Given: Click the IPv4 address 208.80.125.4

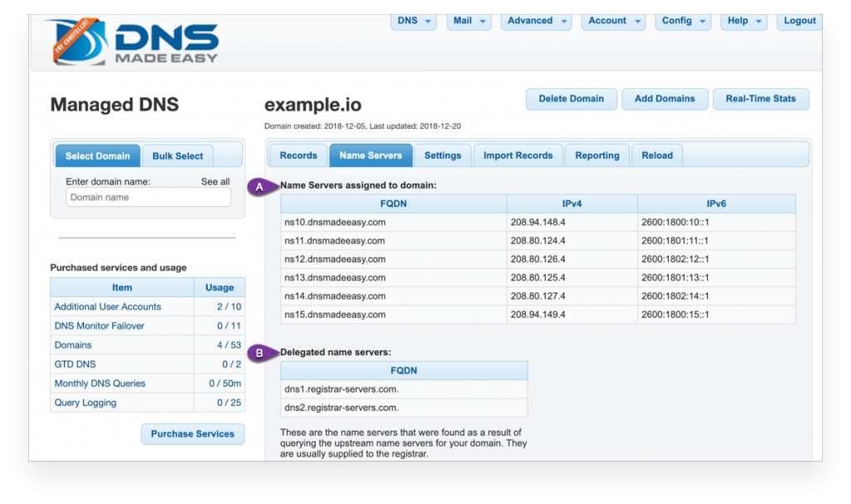Looking at the screenshot, I should coord(538,277).
